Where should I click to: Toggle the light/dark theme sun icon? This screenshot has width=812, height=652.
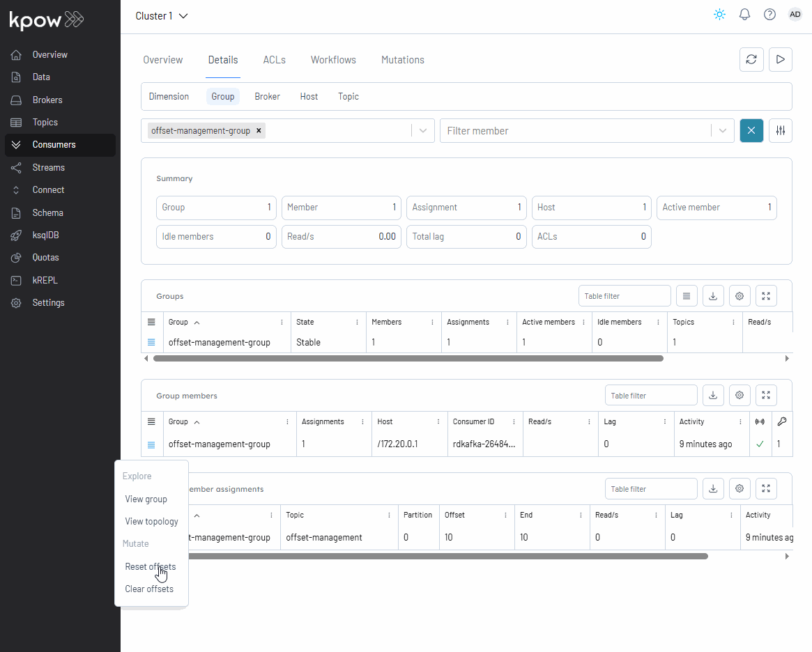click(x=719, y=15)
